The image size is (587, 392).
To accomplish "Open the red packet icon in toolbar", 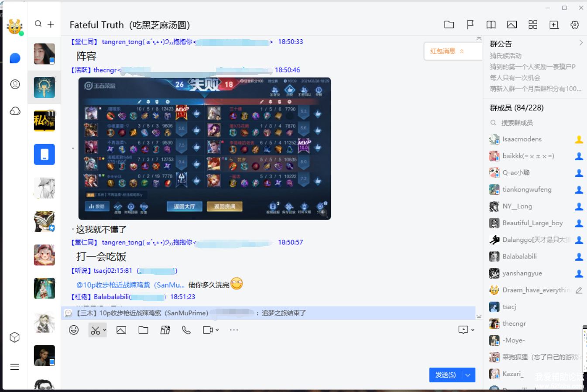I will 165,330.
